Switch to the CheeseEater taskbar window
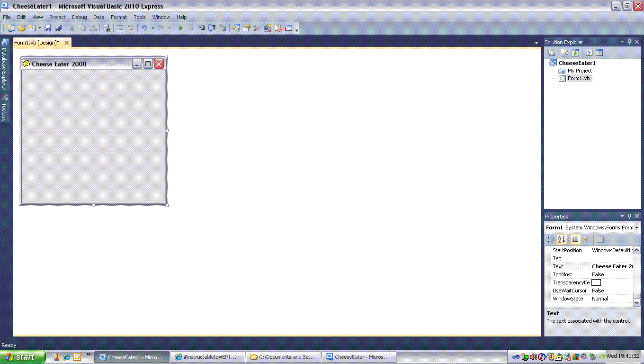This screenshot has height=364, width=644. (359, 357)
